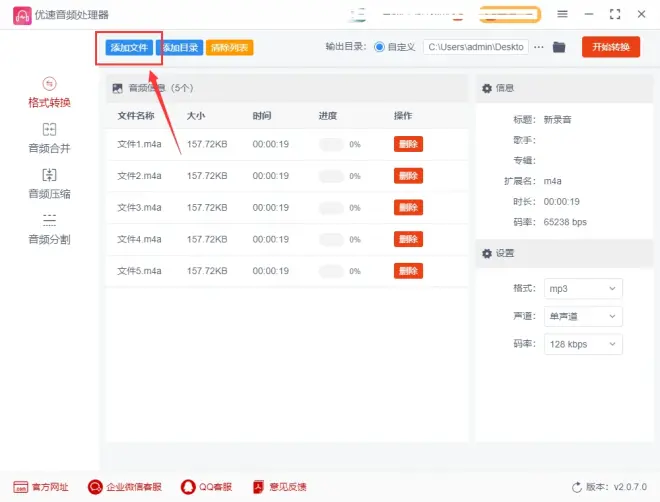Viewport: 660px width, 502px height.
Task: Expand the 格式 mp3 dropdown
Action: pos(583,288)
